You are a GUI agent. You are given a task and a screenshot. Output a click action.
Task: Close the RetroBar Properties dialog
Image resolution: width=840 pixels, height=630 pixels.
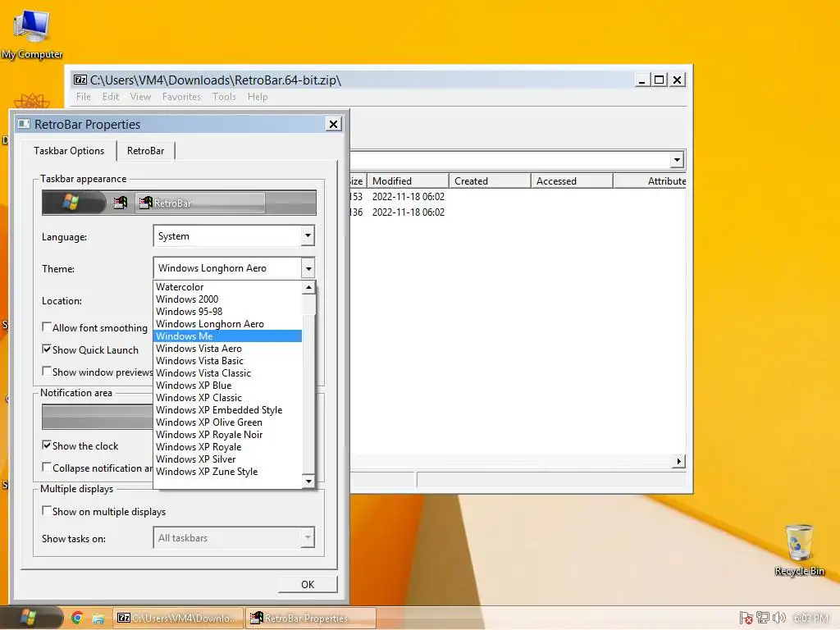pyautogui.click(x=333, y=125)
